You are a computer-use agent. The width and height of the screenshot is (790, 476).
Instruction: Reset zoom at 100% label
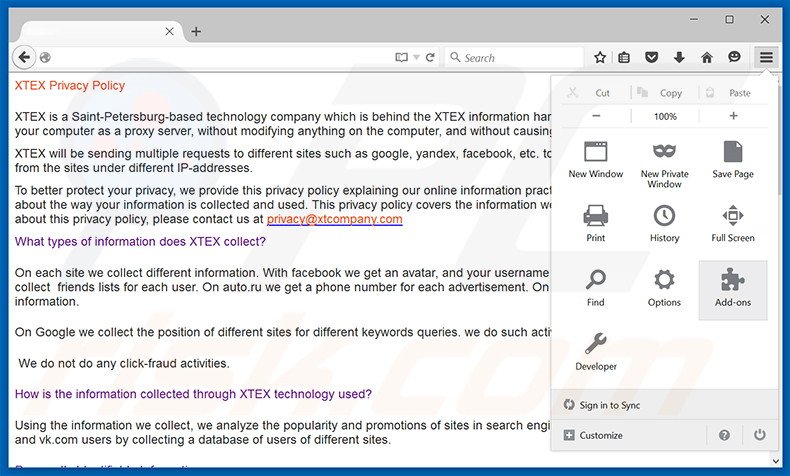point(665,116)
